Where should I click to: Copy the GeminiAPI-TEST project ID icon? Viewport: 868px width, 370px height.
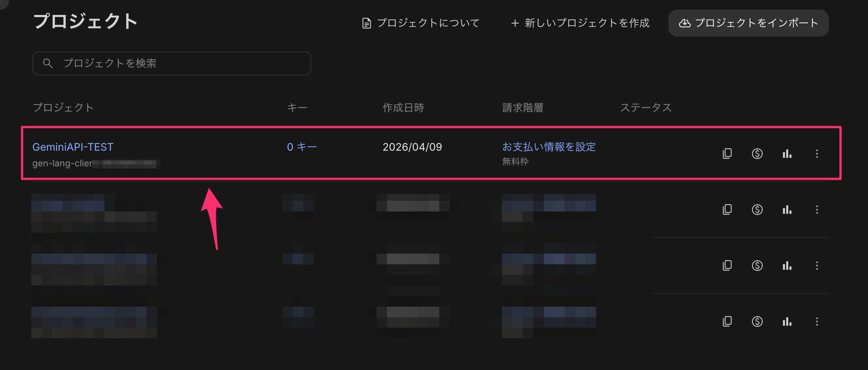727,154
